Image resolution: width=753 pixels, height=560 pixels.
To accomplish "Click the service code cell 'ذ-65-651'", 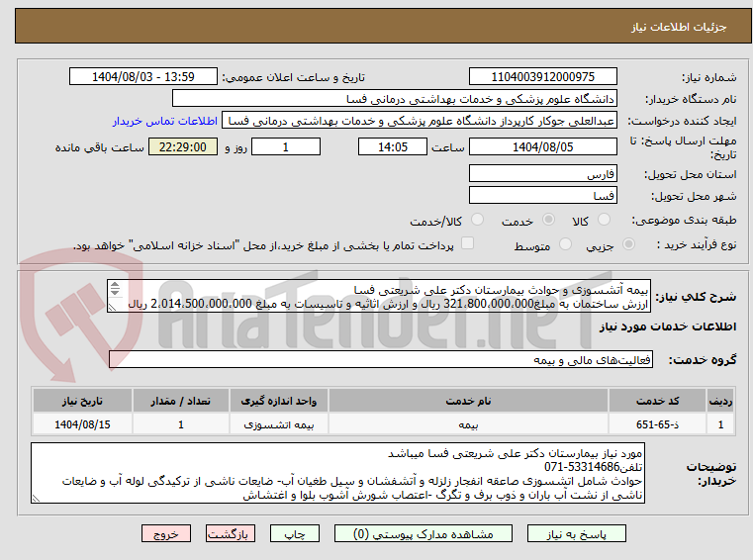I will click(657, 425).
